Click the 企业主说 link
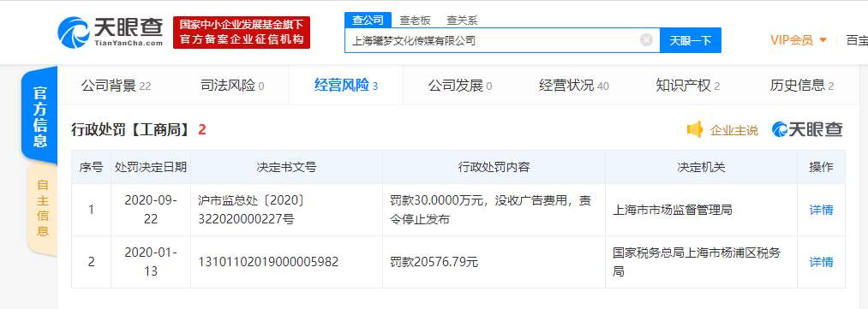The height and width of the screenshot is (309, 868). [734, 130]
